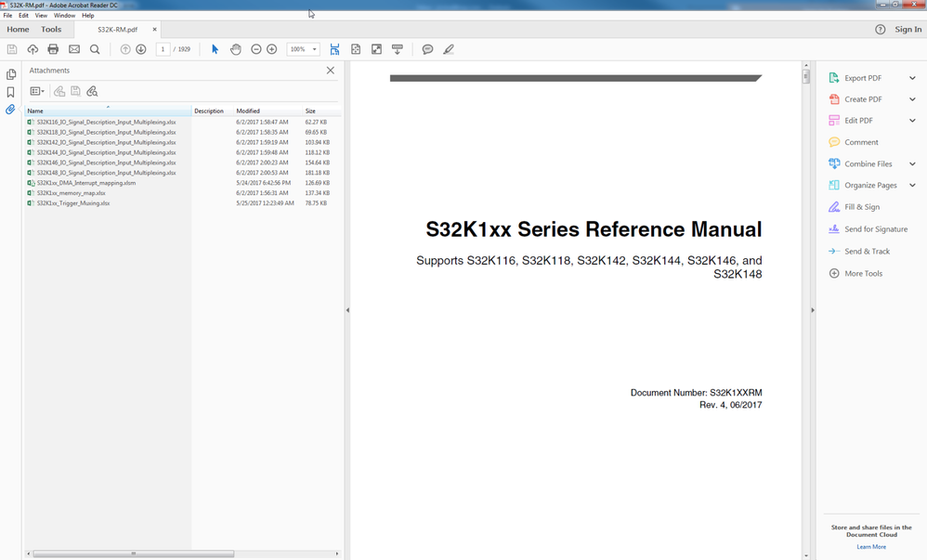Open the View menu
The height and width of the screenshot is (560, 927).
coord(41,15)
